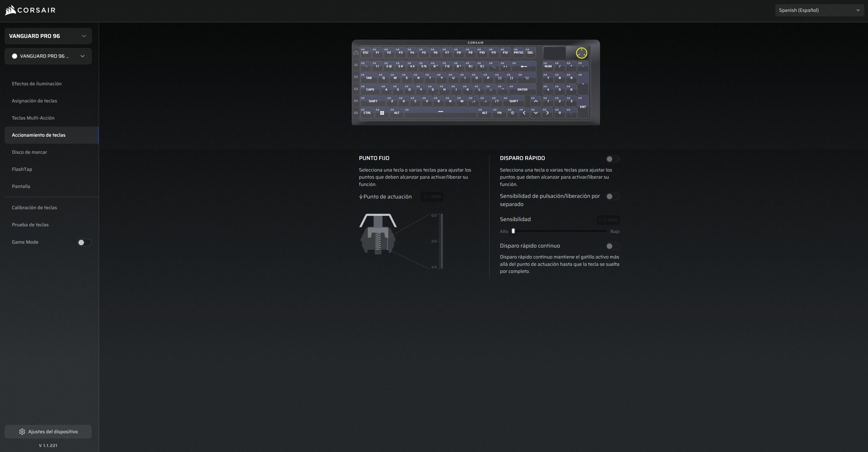Select the FN key
Screen dimensions: 868x452
pos(499,113)
